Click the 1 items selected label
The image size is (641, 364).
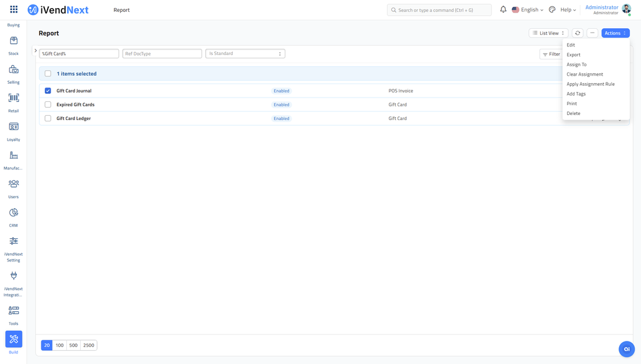click(76, 74)
